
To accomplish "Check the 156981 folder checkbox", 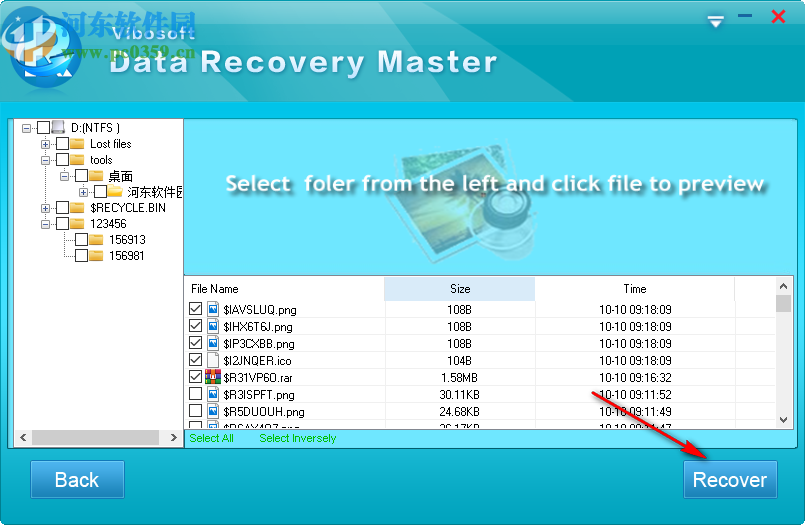I will (x=82, y=256).
